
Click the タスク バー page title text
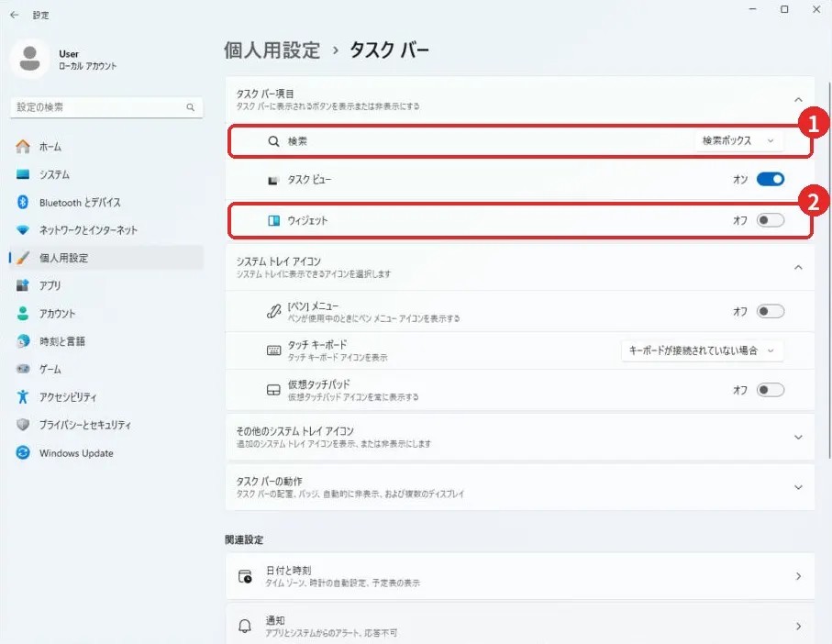point(389,50)
